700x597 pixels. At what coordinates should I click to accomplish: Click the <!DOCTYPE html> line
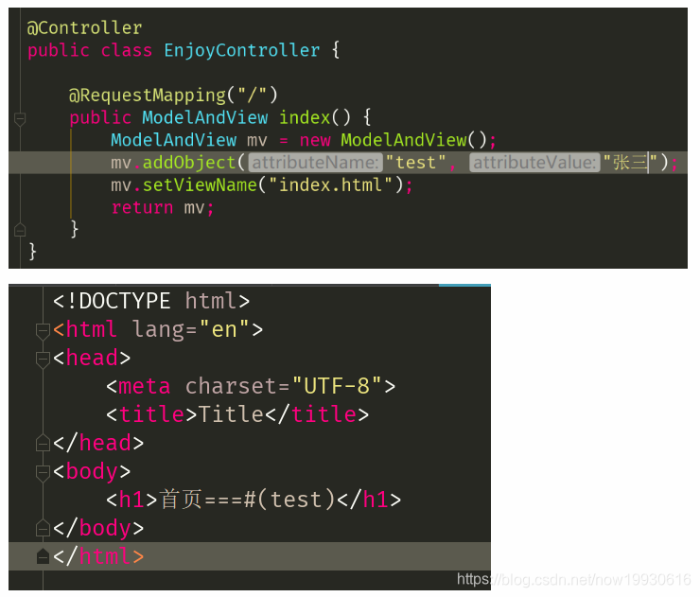[151, 301]
